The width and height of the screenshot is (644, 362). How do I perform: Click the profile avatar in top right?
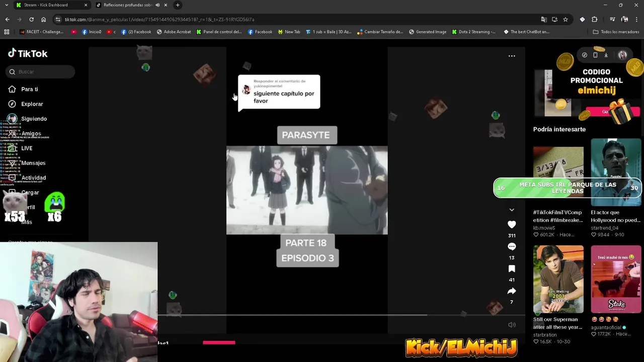pyautogui.click(x=622, y=55)
